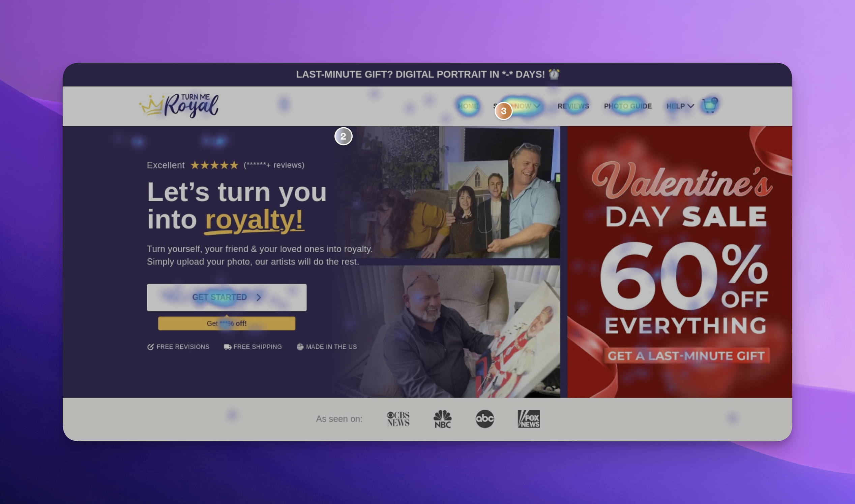Image resolution: width=855 pixels, height=504 pixels.
Task: Expand the Help dropdown menu
Action: coord(679,106)
